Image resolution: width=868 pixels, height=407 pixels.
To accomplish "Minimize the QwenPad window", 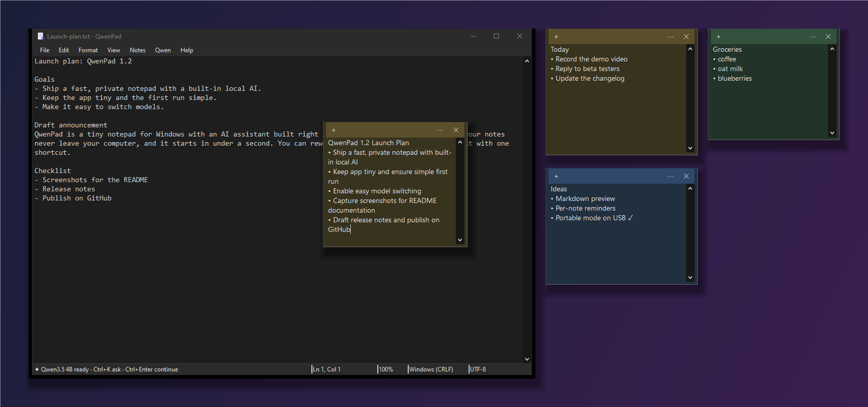I will (x=474, y=36).
